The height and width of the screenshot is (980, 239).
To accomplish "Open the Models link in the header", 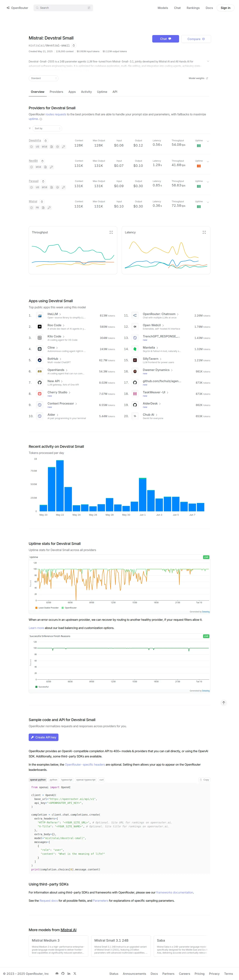I will pos(163,8).
